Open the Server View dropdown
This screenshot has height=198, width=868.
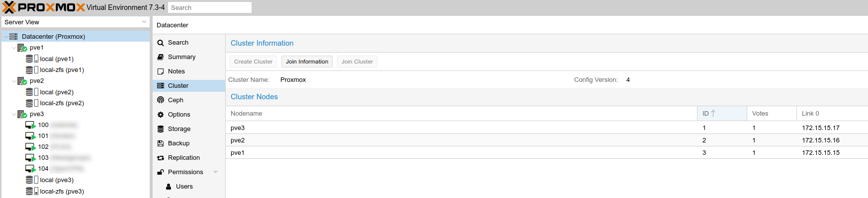point(76,22)
